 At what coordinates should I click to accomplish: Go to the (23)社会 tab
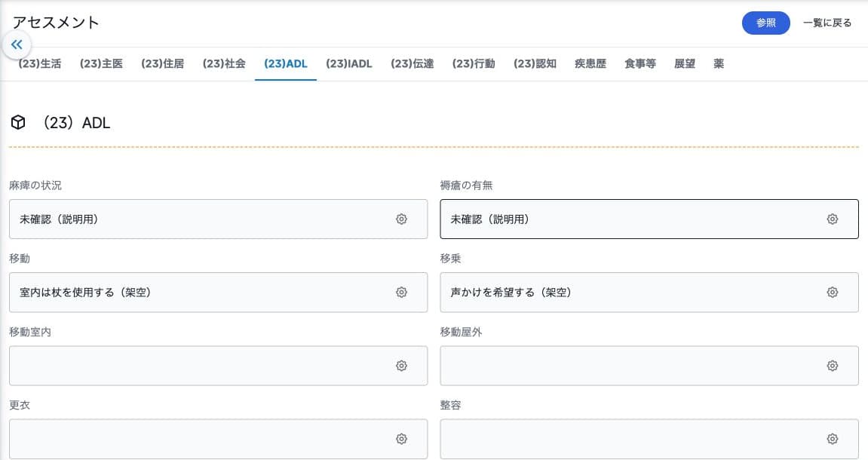point(224,63)
